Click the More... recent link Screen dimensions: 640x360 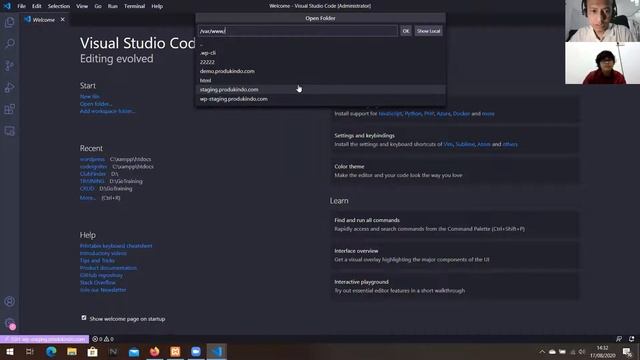[x=88, y=198]
